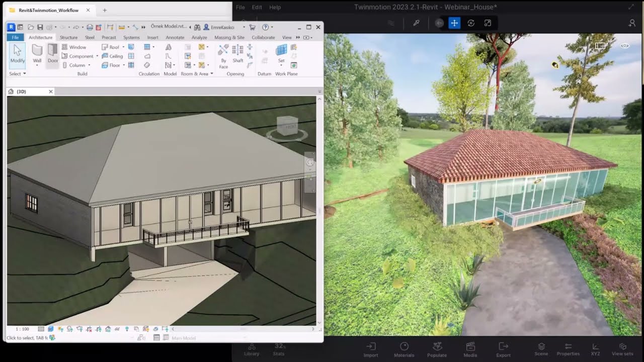
Task: Switch to Structure ribbon tab
Action: 68,37
